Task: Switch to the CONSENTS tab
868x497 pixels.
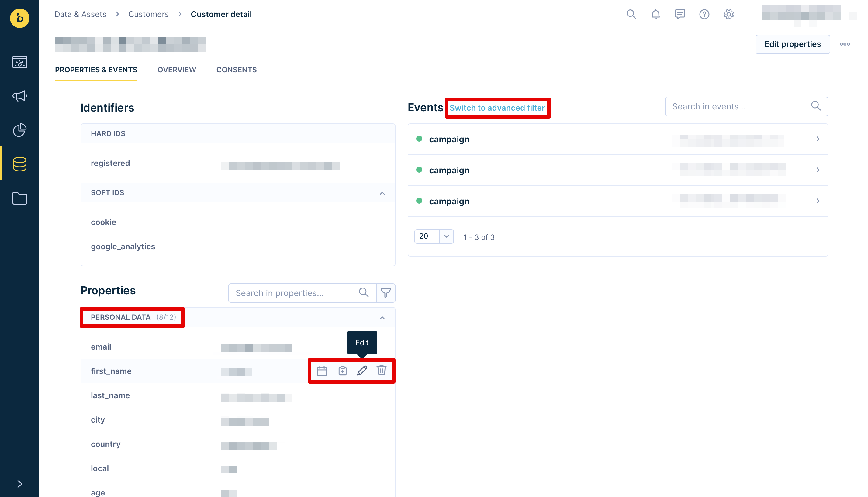Action: point(236,70)
